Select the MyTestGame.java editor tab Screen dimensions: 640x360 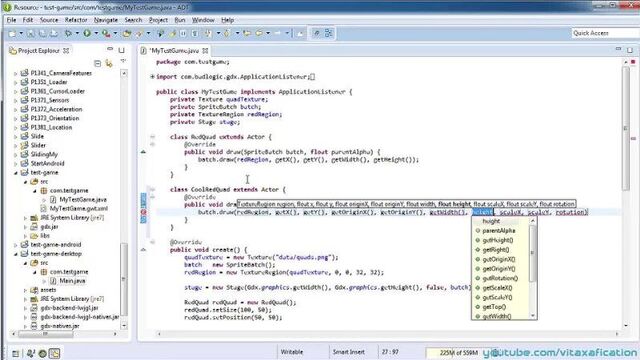(x=174, y=51)
